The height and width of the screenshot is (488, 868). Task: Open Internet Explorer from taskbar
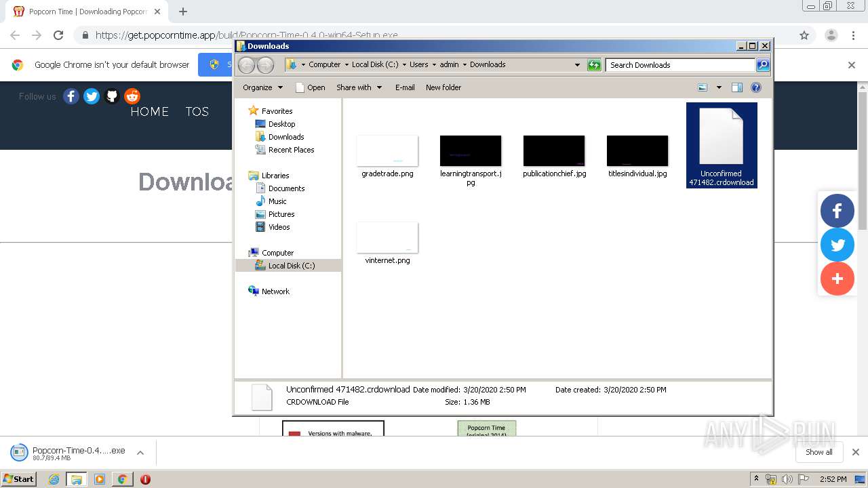pyautogui.click(x=54, y=479)
